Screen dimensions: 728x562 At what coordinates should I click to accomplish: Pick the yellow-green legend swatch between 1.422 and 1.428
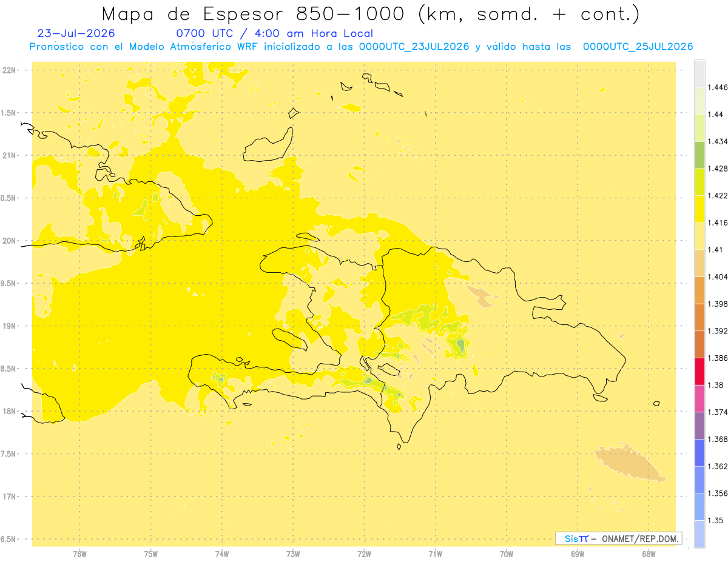click(x=699, y=182)
